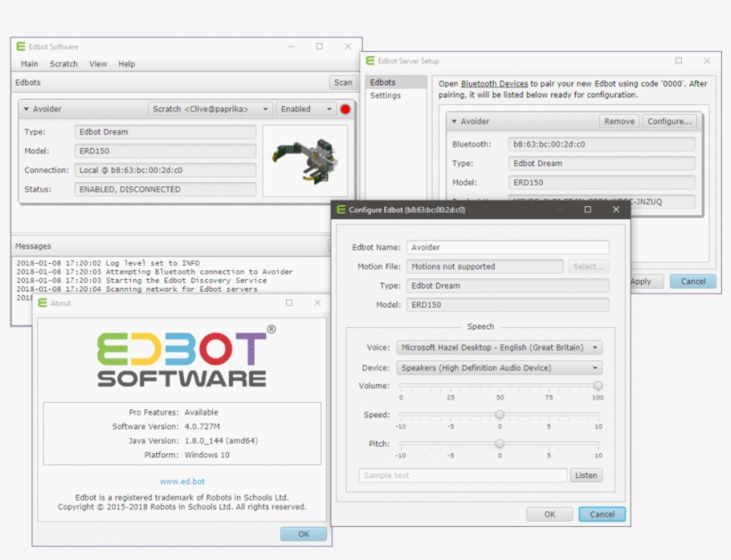Open the Main menu
Viewport: 731px width, 560px height.
coord(29,64)
